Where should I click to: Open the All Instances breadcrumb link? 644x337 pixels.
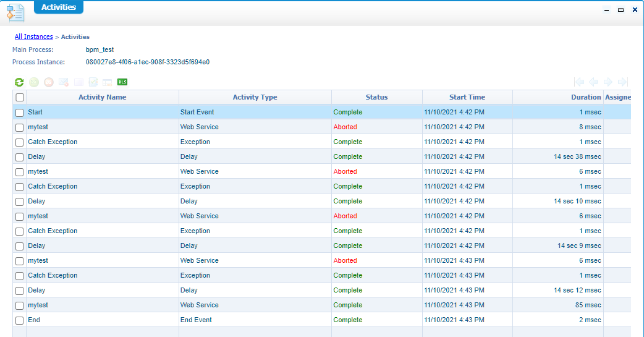coord(33,37)
